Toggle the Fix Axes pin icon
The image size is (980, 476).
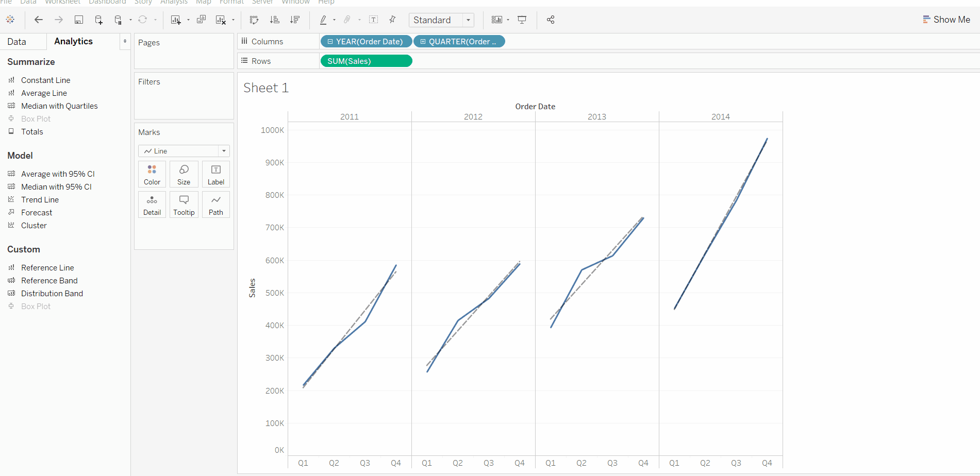coord(392,20)
